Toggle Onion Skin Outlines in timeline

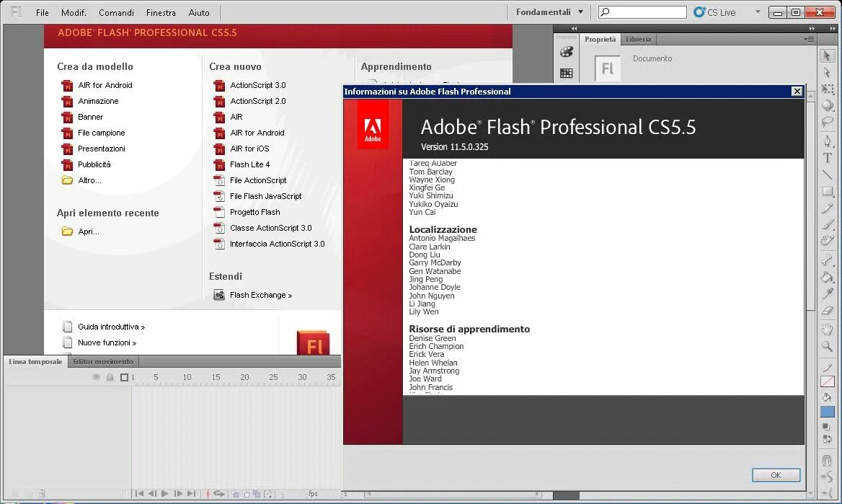point(246,494)
